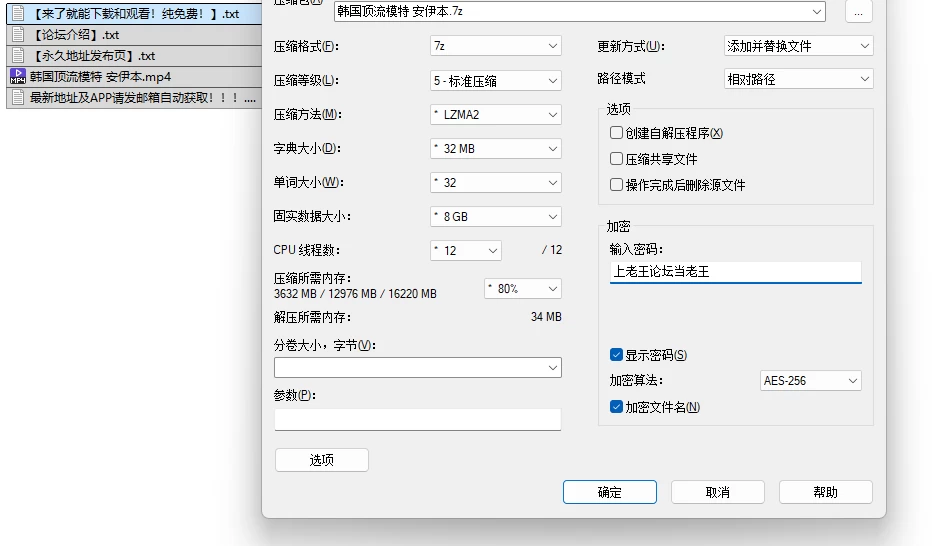Enable 创建自解压程序 checkbox
Image resolution: width=937 pixels, height=546 pixels.
pyautogui.click(x=616, y=133)
